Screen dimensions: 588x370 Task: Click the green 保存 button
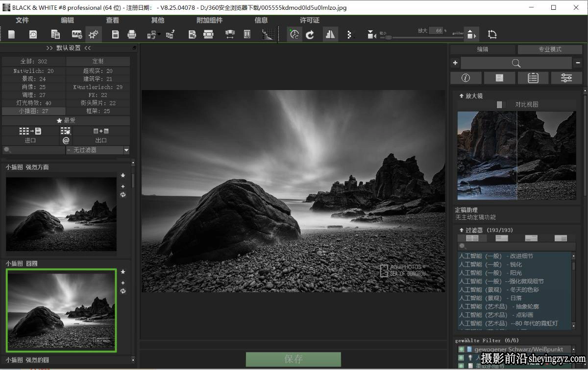coord(294,359)
